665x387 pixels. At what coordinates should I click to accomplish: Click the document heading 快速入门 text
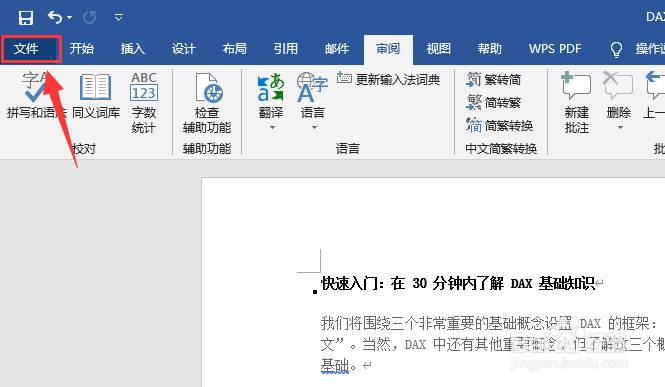click(458, 283)
